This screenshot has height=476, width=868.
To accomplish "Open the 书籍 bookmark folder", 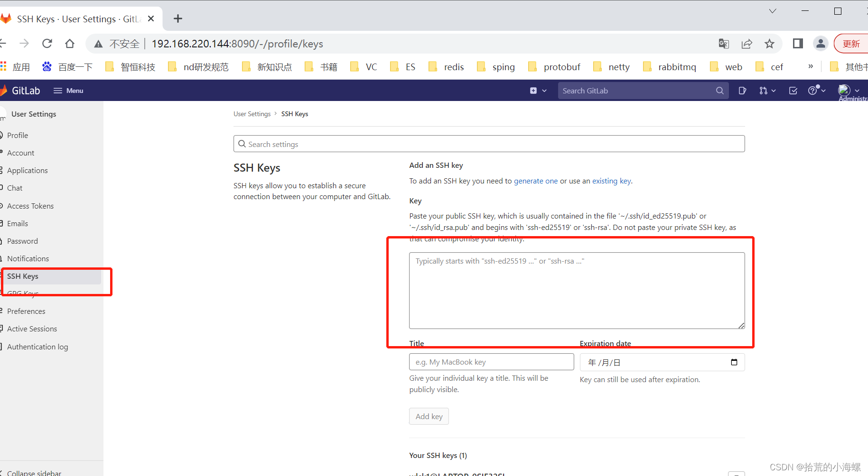I will (x=321, y=67).
